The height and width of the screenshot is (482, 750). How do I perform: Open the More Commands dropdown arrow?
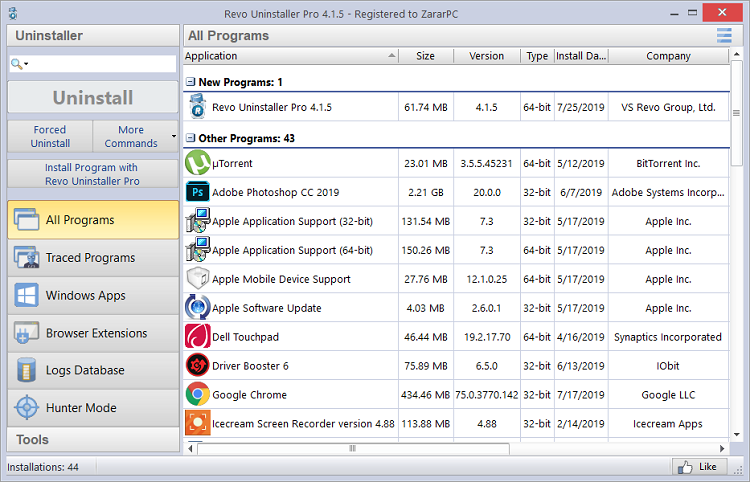[x=174, y=136]
